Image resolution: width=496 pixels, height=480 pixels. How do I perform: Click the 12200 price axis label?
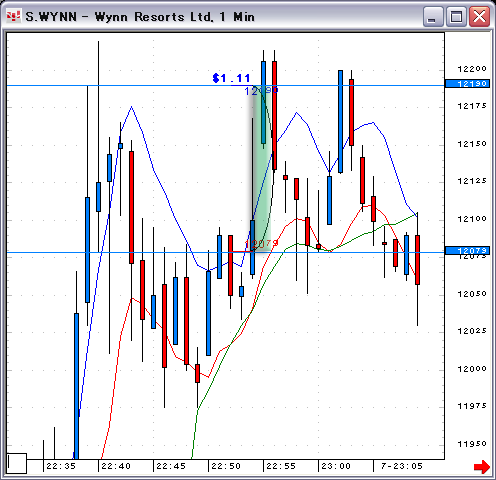coord(472,69)
